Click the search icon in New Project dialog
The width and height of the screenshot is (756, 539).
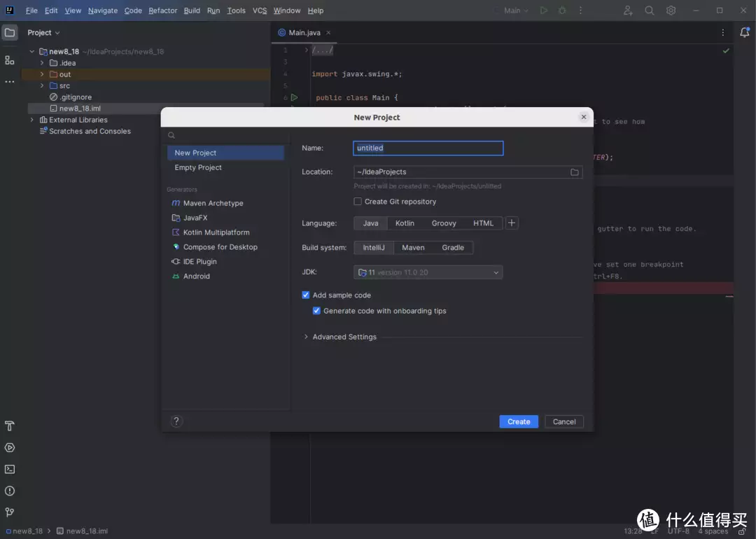pyautogui.click(x=171, y=136)
